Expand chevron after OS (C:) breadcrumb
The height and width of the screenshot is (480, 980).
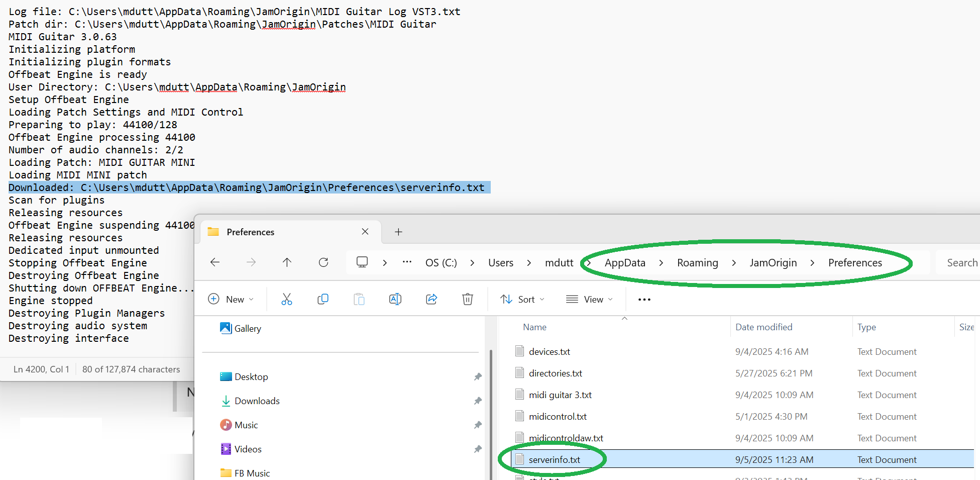[x=473, y=263]
